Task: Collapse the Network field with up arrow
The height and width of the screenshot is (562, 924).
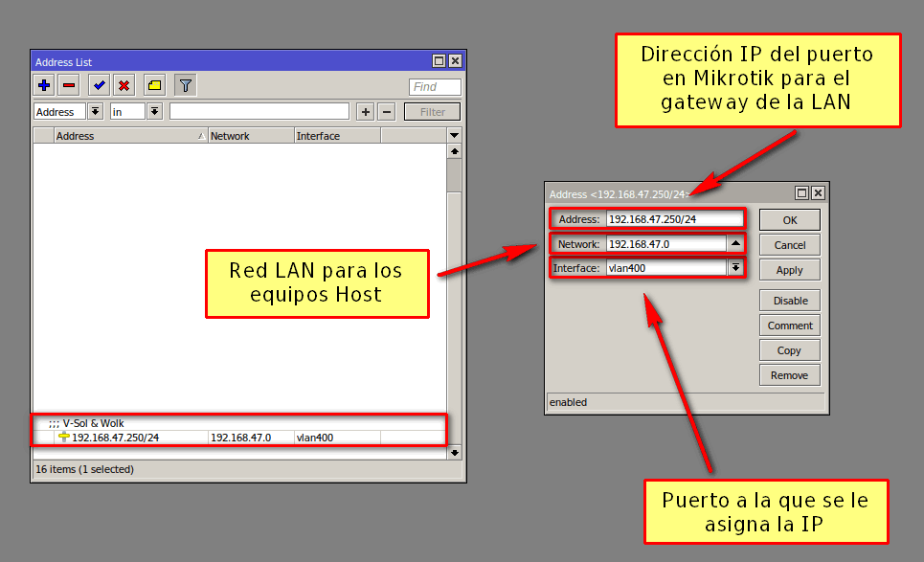Action: (x=735, y=243)
